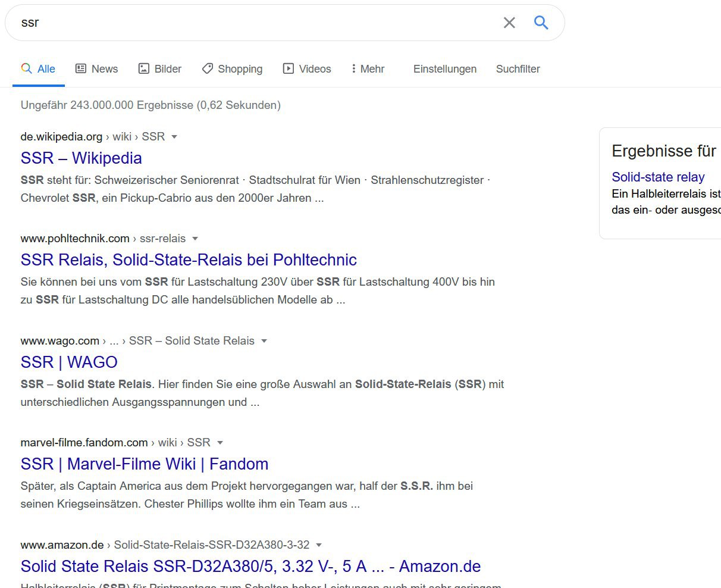Expand dropdown arrow next to marvel-filme.fandom.com

coord(220,443)
